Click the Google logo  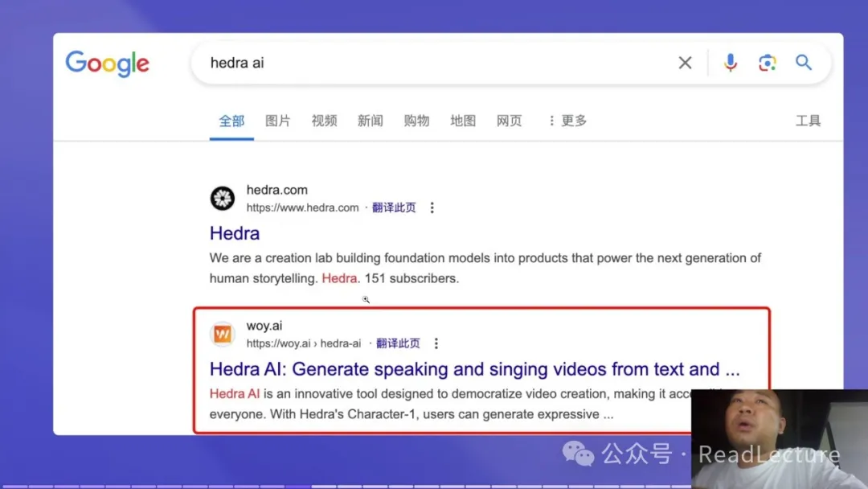[x=107, y=64]
